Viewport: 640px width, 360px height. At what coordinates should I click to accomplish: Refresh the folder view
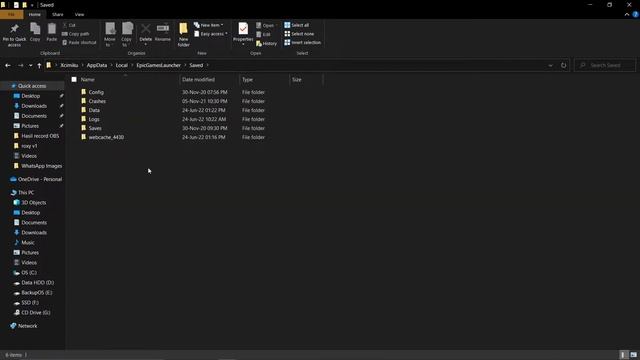563,65
